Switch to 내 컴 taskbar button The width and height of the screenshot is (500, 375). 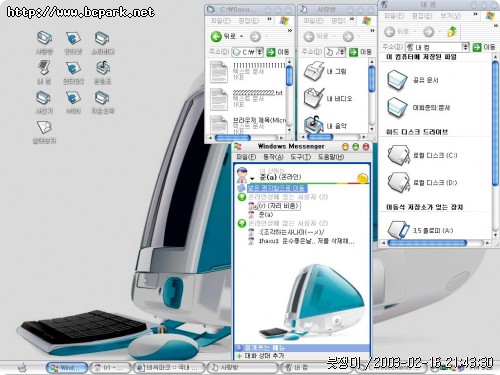(x=316, y=368)
